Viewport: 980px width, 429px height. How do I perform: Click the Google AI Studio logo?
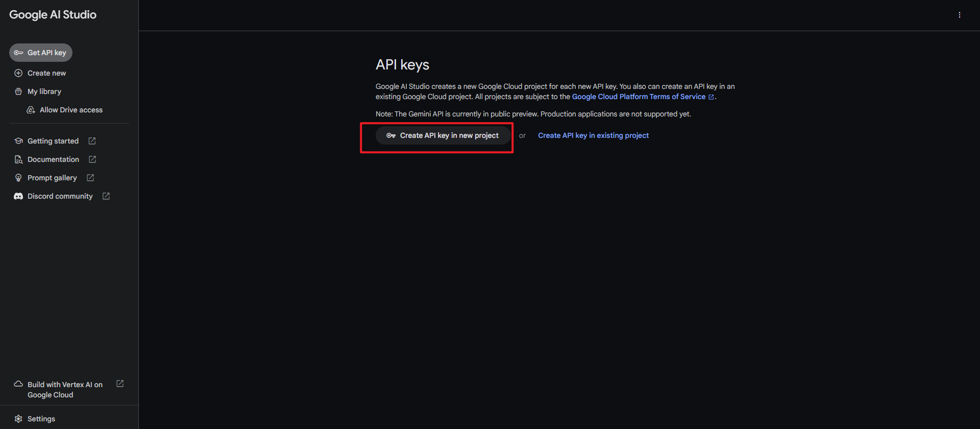[x=53, y=15]
